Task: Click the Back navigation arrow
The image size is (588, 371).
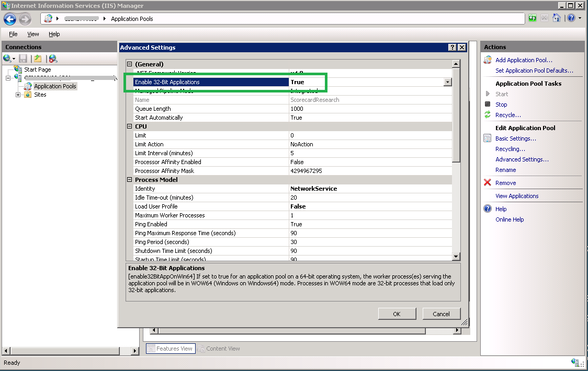Action: tap(10, 19)
